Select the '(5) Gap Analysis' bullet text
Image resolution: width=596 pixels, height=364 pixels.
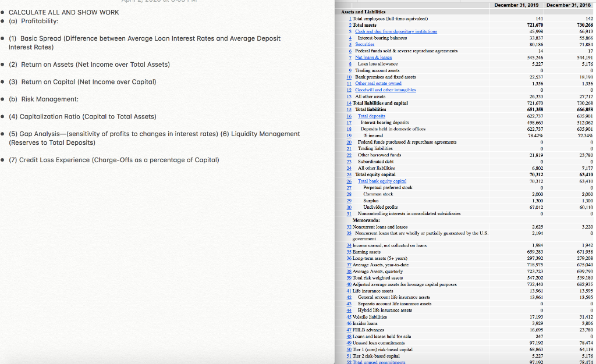(154, 138)
